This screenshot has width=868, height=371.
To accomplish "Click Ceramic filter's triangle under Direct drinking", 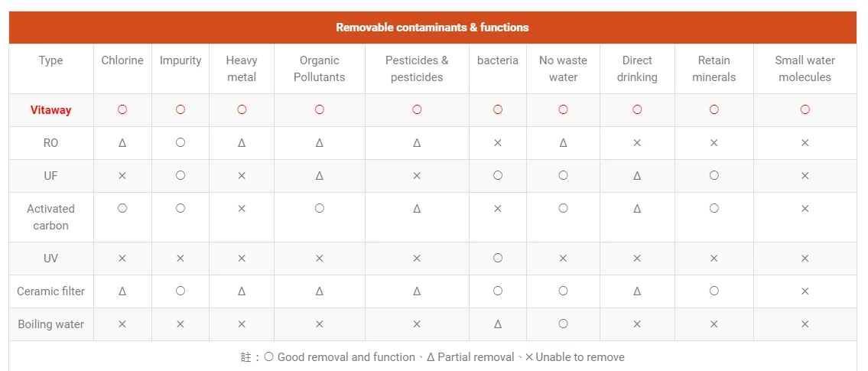I will [x=637, y=291].
